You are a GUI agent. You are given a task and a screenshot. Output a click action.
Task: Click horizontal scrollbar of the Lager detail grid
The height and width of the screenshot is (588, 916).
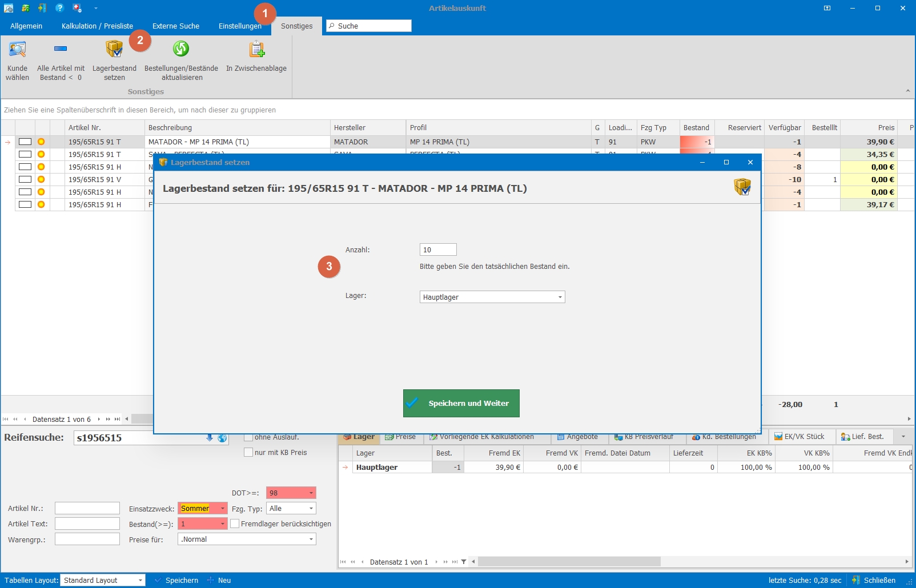click(569, 562)
